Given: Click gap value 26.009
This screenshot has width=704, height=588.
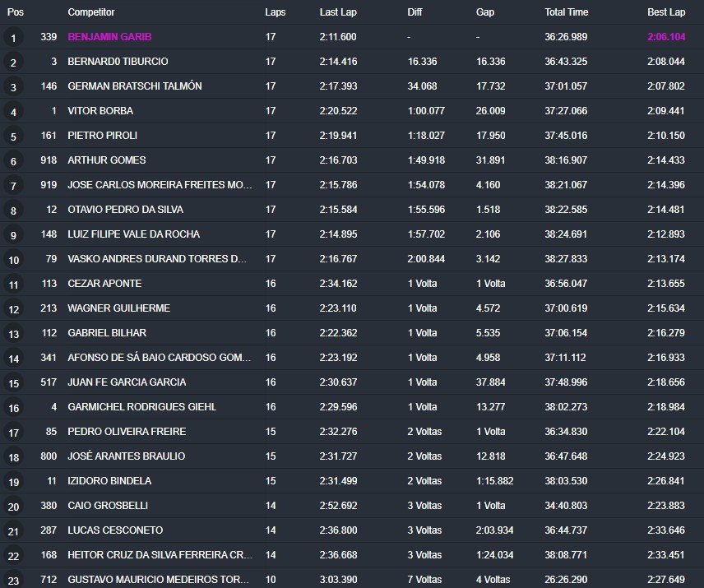Looking at the screenshot, I should pyautogui.click(x=491, y=111).
